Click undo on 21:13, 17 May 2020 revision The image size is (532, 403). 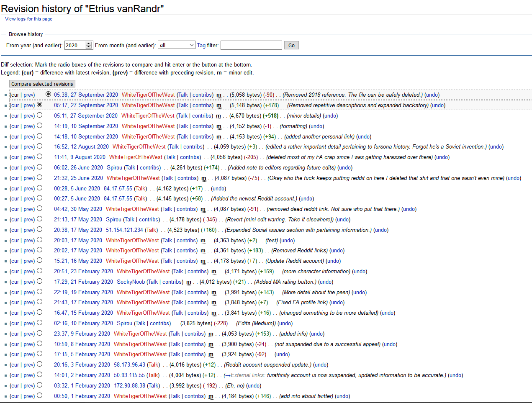pos(343,220)
